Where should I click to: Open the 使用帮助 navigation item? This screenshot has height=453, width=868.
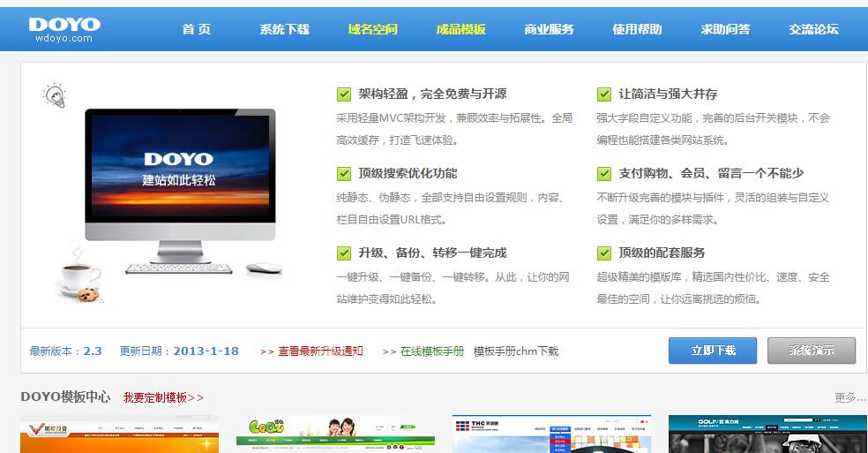(x=637, y=29)
